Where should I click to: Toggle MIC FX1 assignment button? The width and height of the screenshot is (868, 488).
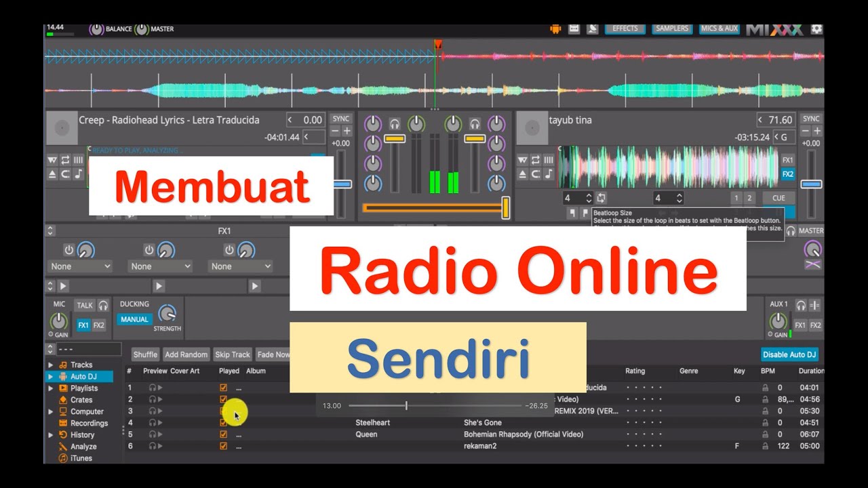pos(83,325)
